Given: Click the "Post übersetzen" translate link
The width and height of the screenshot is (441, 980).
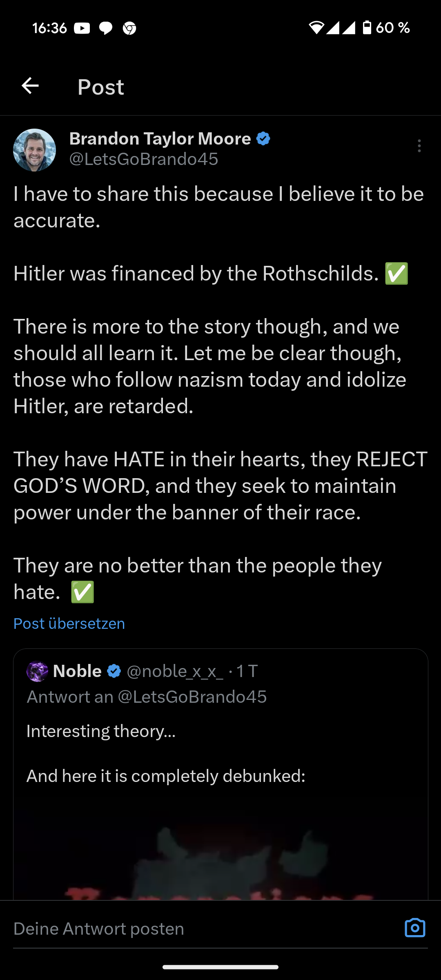Looking at the screenshot, I should 69,624.
